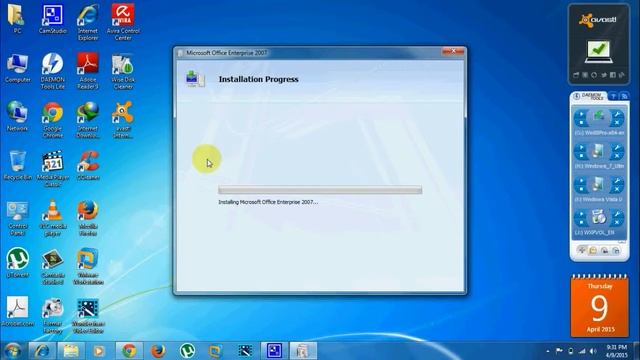The height and width of the screenshot is (360, 640).
Task: Open the clock showing 9:31 PM
Action: coord(617,351)
